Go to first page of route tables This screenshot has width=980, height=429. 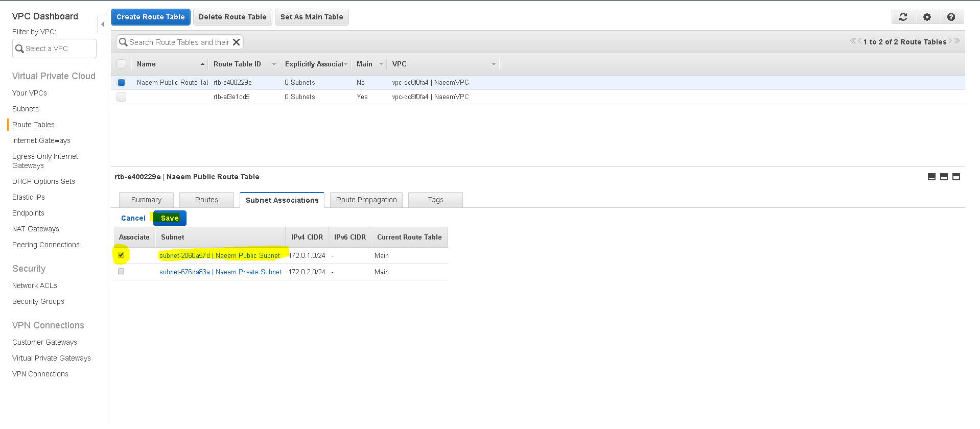click(x=853, y=41)
